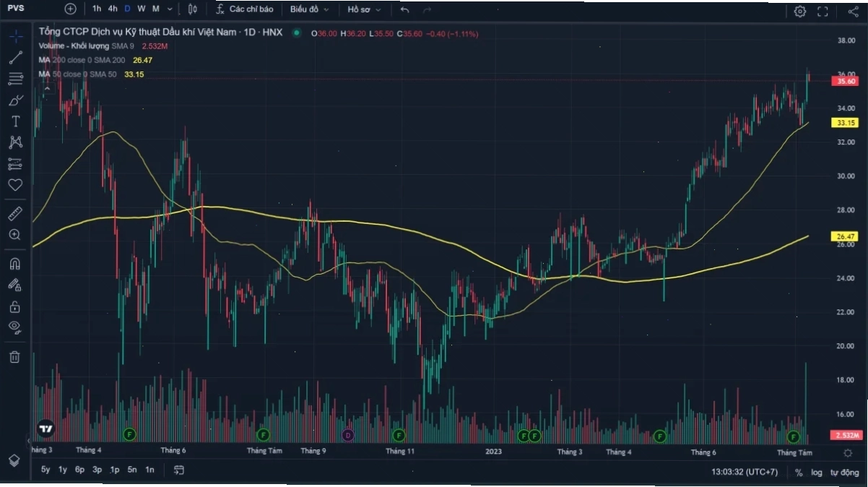Viewport: 868px width, 487px height.
Task: Open the candlestick chart style selector
Action: [x=193, y=9]
